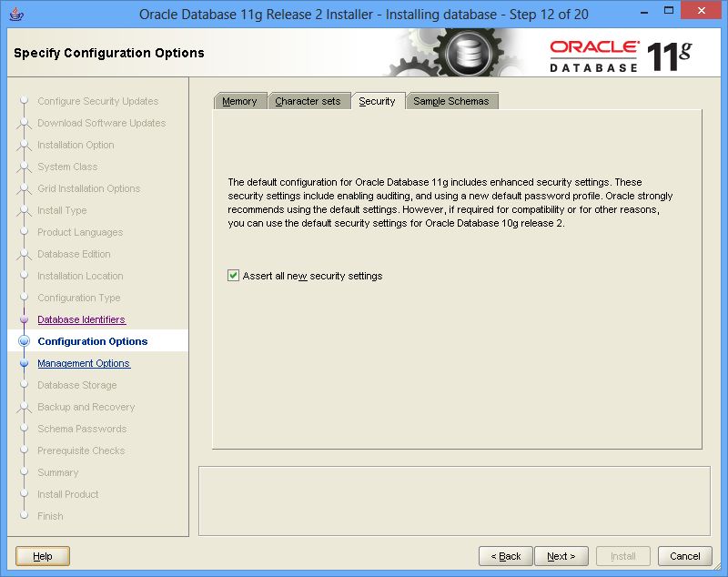Click the Install Type step label
Viewport: 728px width, 577px height.
[x=62, y=210]
